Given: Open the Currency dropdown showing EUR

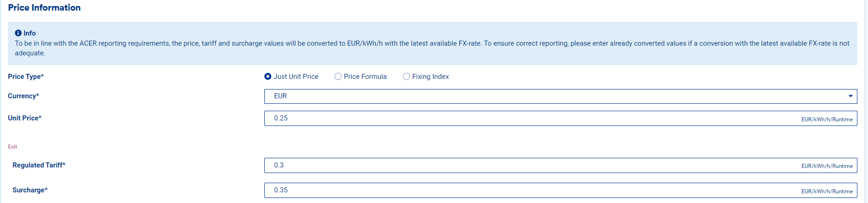Looking at the screenshot, I should (x=555, y=96).
